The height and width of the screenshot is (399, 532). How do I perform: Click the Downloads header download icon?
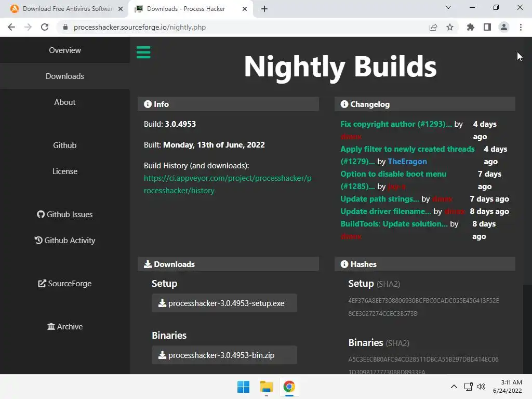tap(148, 264)
